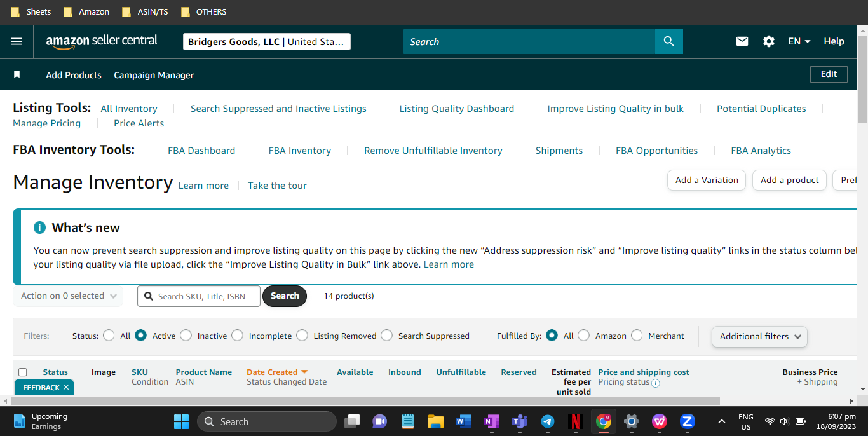Select the Search Suppressed status filter
The width and height of the screenshot is (868, 436).
pyautogui.click(x=386, y=335)
